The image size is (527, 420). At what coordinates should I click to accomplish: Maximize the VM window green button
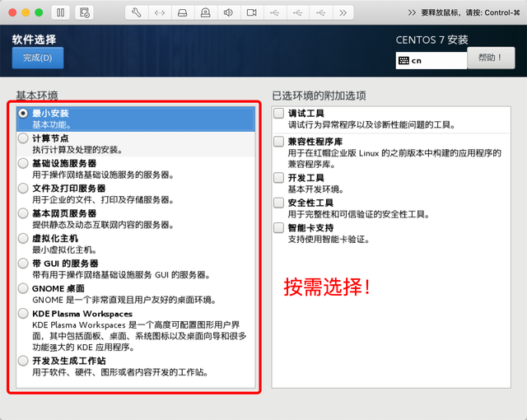point(39,13)
